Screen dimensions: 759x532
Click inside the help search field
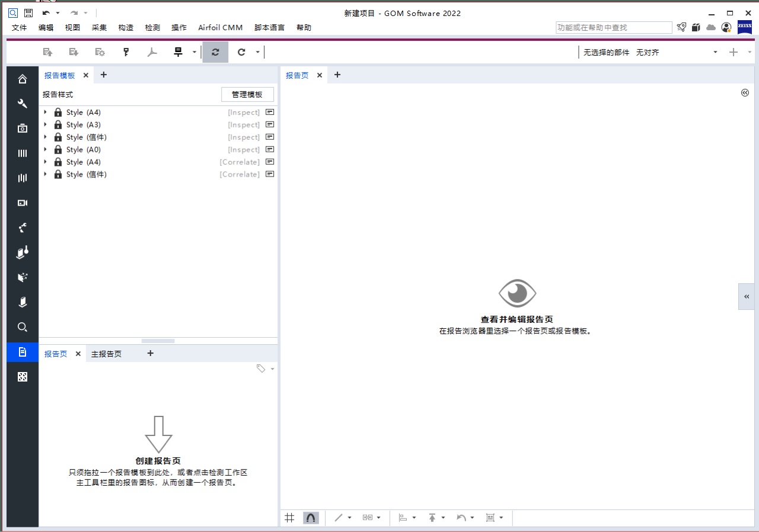click(x=613, y=27)
